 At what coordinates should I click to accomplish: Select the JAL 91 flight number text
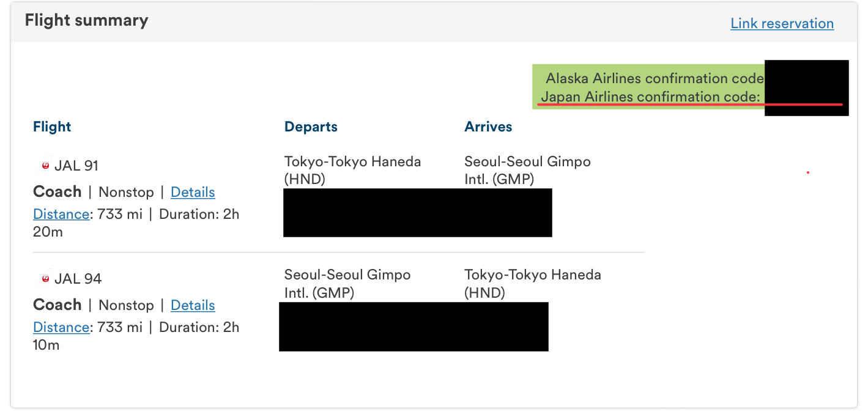[76, 166]
